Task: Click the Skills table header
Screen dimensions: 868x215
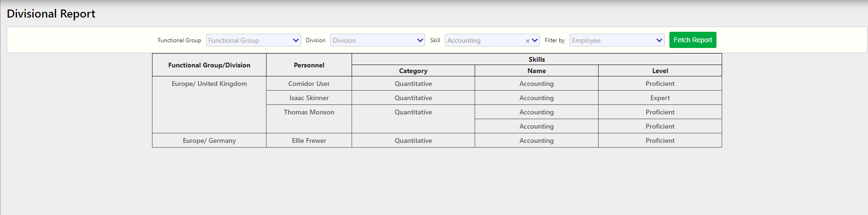Action: coord(536,59)
